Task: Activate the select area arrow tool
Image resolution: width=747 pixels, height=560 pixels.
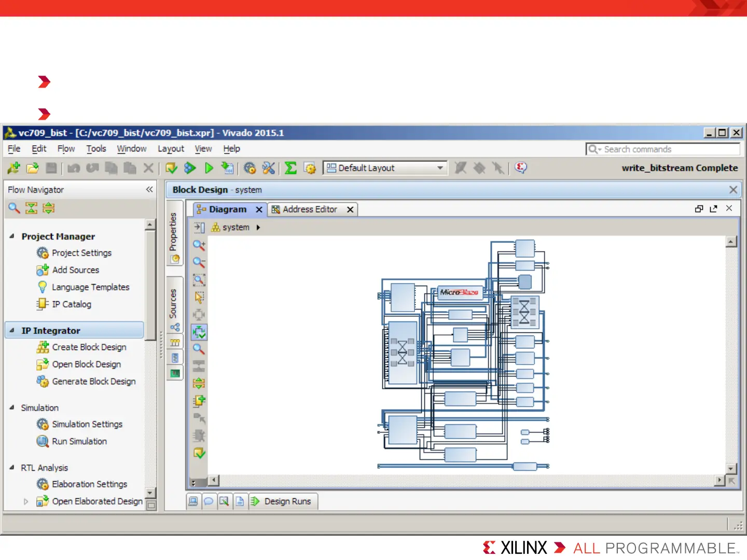Action: (x=199, y=297)
